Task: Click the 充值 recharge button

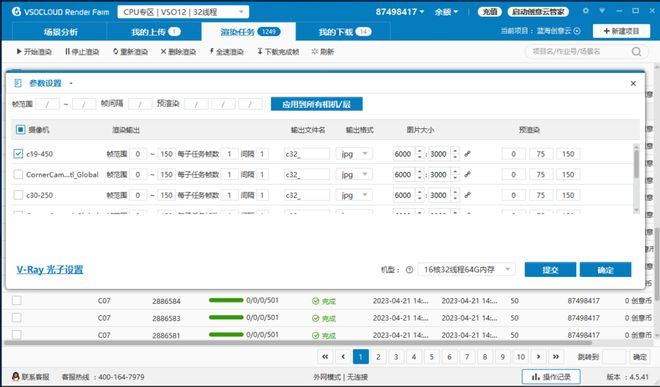Action: pos(490,12)
